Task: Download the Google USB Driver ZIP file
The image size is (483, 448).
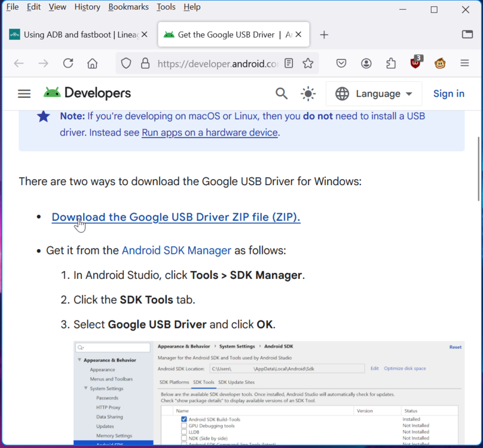Action: tap(176, 217)
